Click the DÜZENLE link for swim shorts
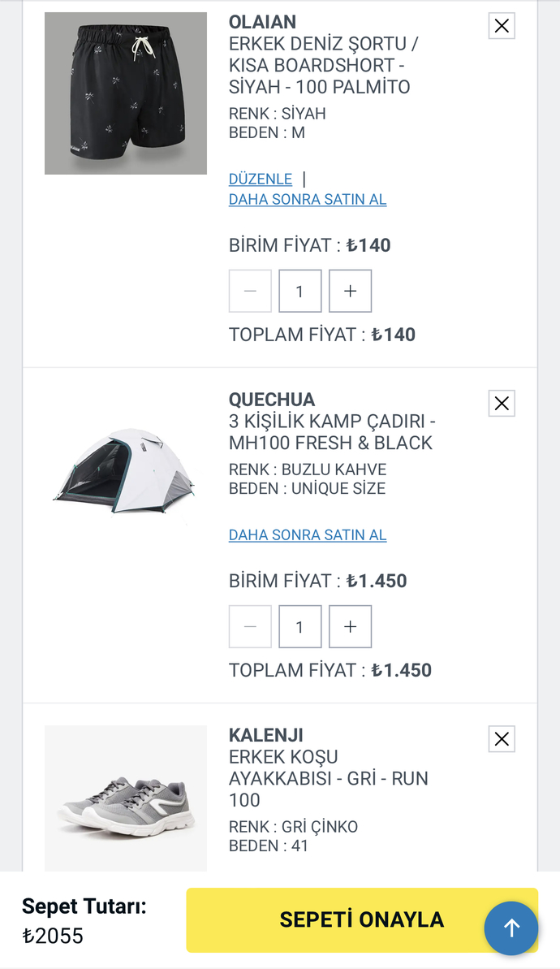The image size is (560, 969). 260,179
